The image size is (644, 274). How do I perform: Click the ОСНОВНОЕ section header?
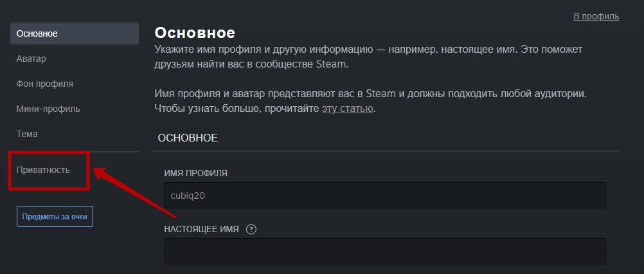[188, 138]
